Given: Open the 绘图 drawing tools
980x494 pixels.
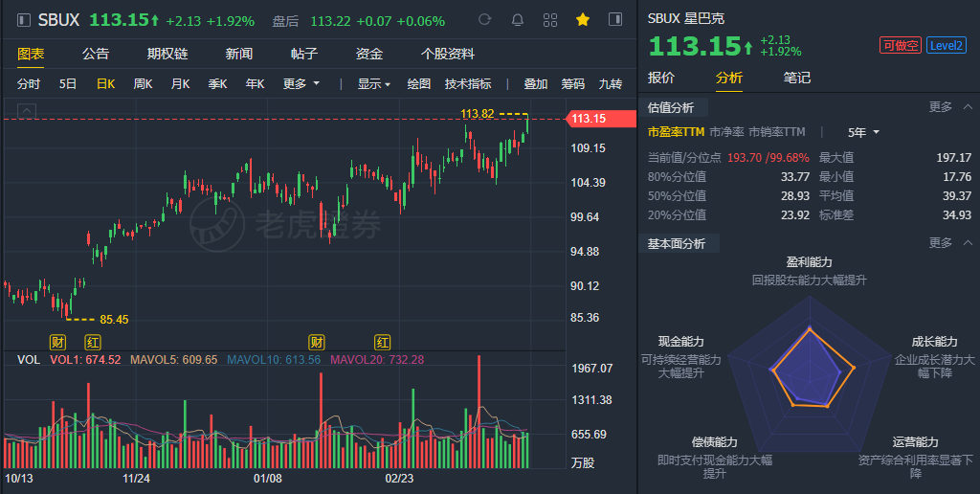Looking at the screenshot, I should 419,84.
